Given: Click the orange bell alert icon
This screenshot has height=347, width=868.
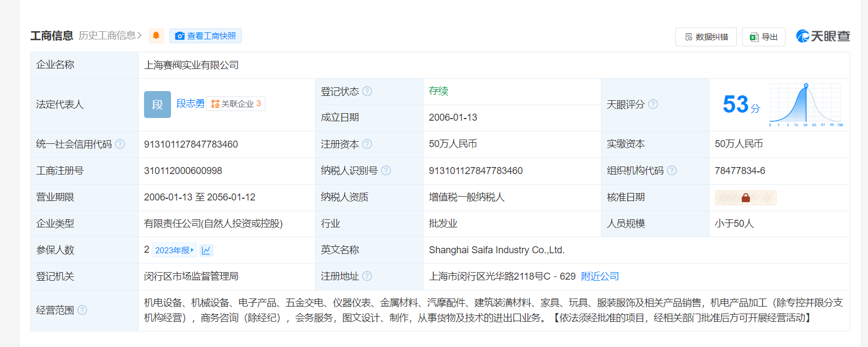Looking at the screenshot, I should (156, 36).
